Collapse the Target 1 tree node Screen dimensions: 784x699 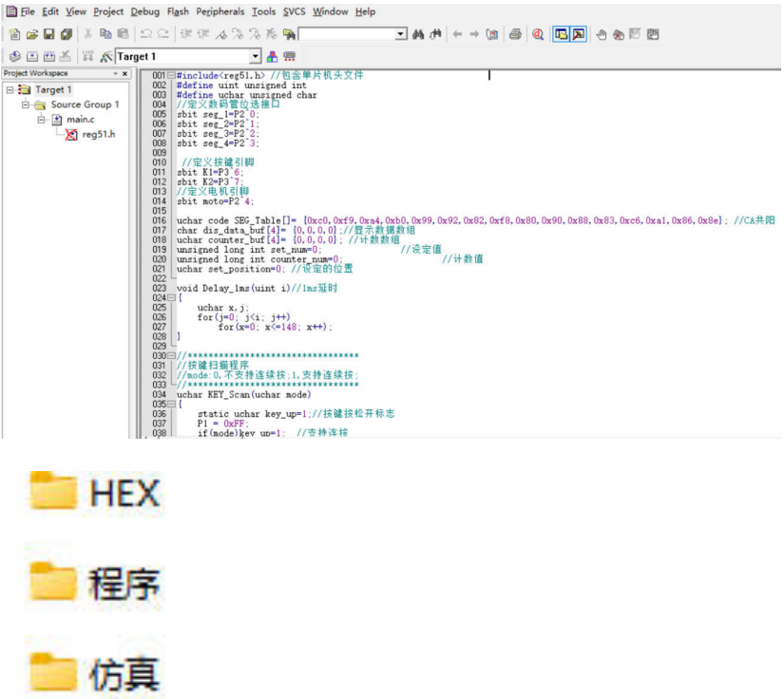(10, 89)
